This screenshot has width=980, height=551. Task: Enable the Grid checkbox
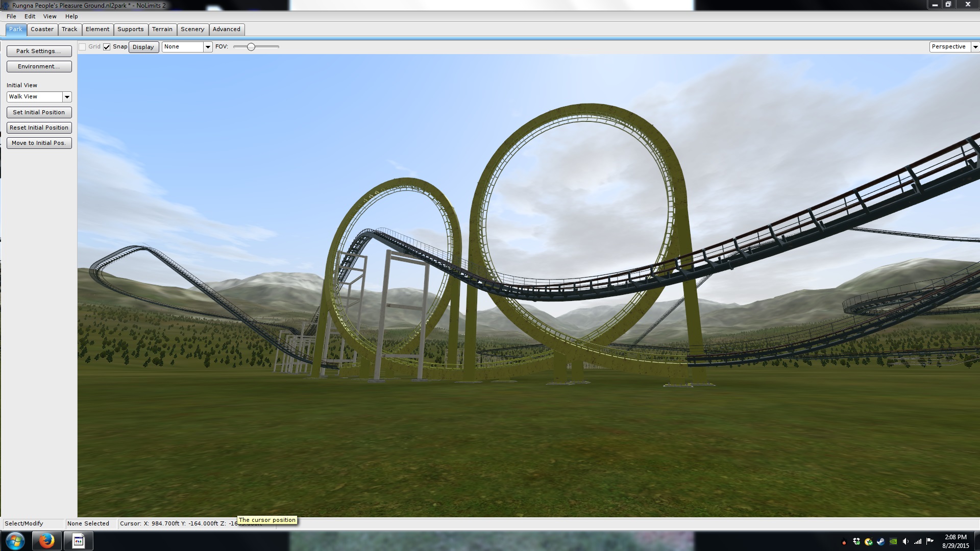coord(82,47)
